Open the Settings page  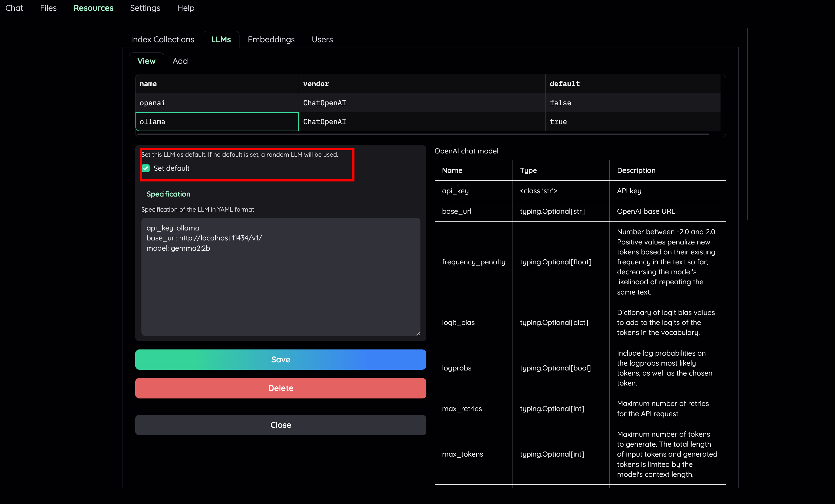[x=145, y=8]
